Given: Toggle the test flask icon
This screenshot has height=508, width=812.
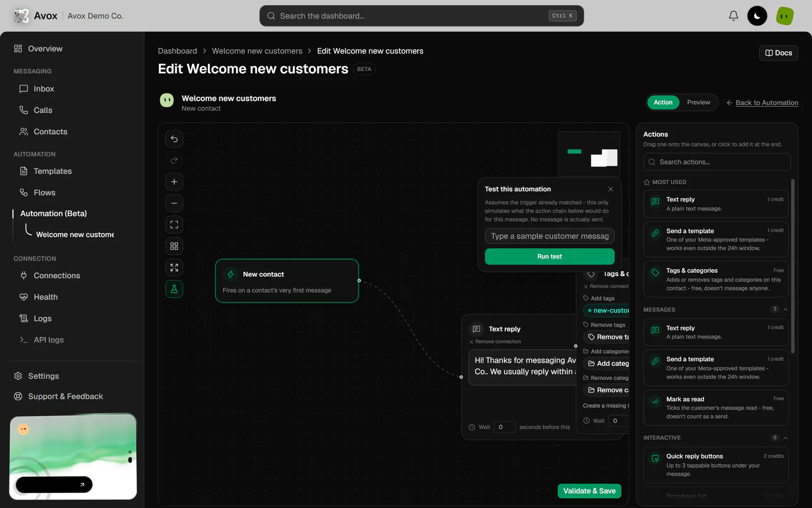Looking at the screenshot, I should coord(174,289).
